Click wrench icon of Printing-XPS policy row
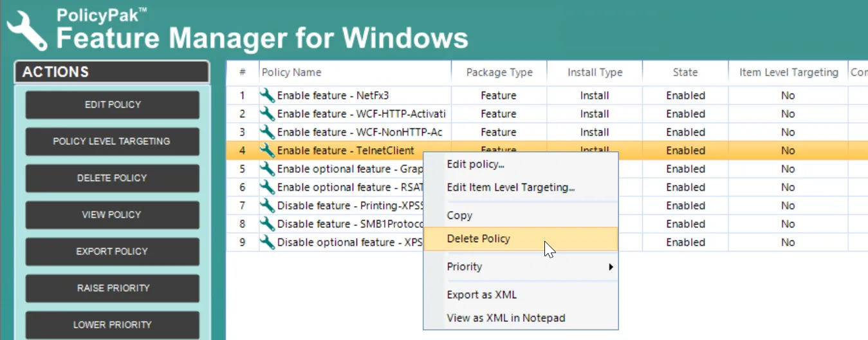 (x=267, y=205)
